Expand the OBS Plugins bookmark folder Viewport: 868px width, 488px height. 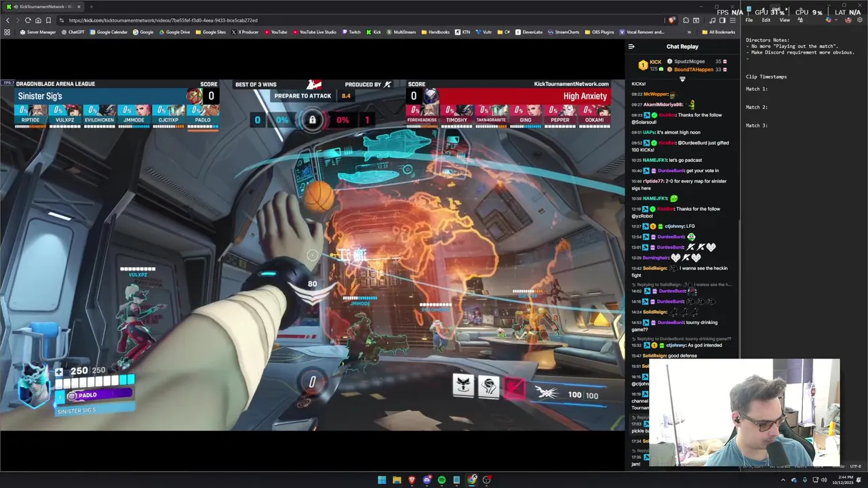(x=599, y=32)
